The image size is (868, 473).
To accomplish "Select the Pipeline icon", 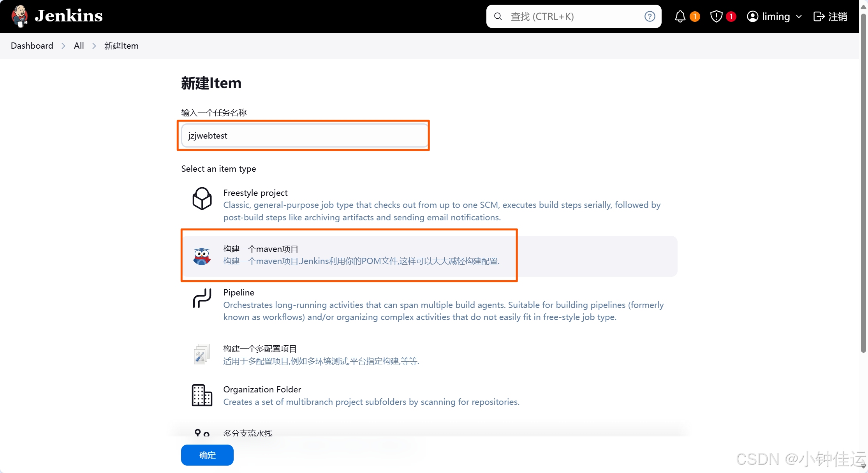I will 202,298.
